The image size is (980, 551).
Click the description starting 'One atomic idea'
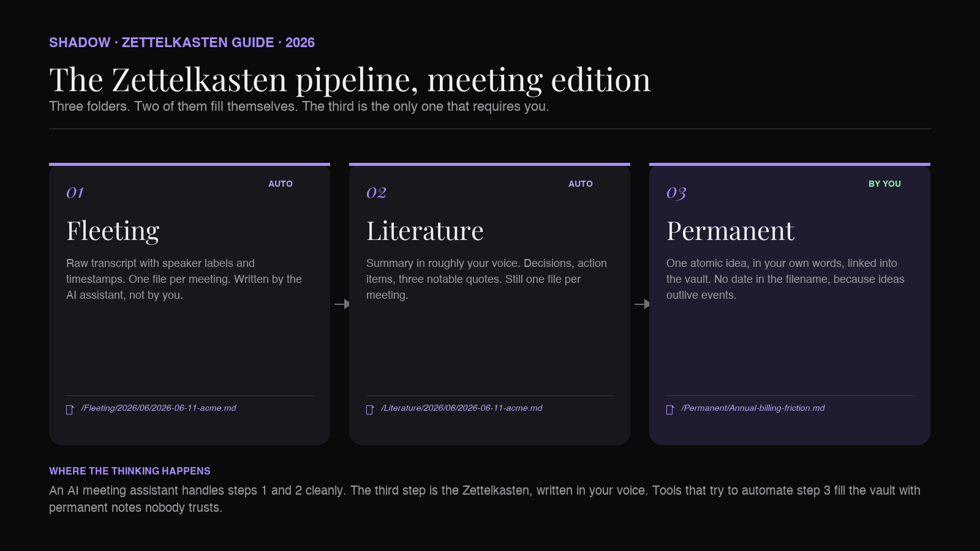point(785,279)
